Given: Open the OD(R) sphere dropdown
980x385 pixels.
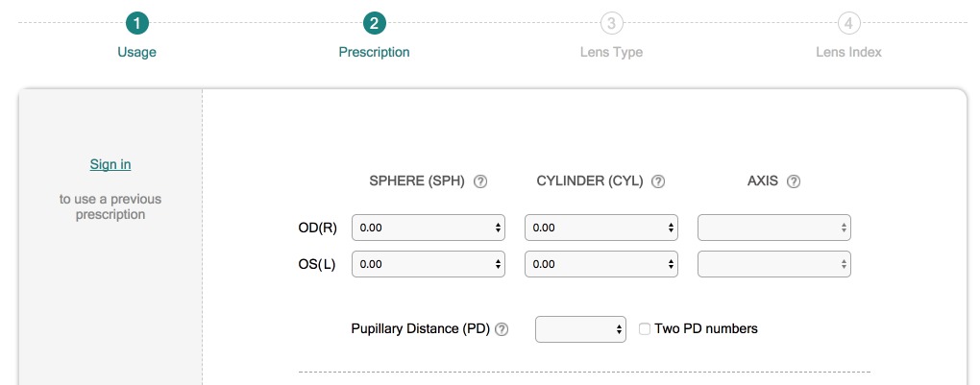Looking at the screenshot, I should click(429, 228).
